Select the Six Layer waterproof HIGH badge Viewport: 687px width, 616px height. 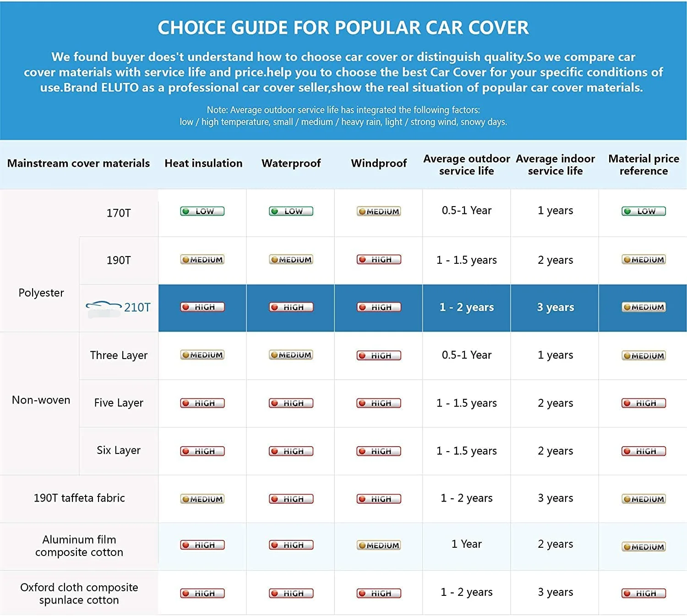pyautogui.click(x=291, y=451)
